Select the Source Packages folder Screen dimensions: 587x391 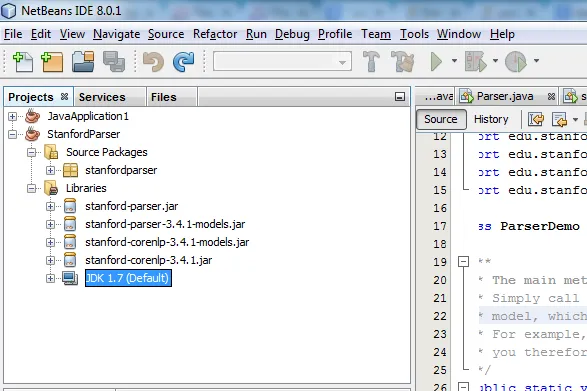[107, 152]
